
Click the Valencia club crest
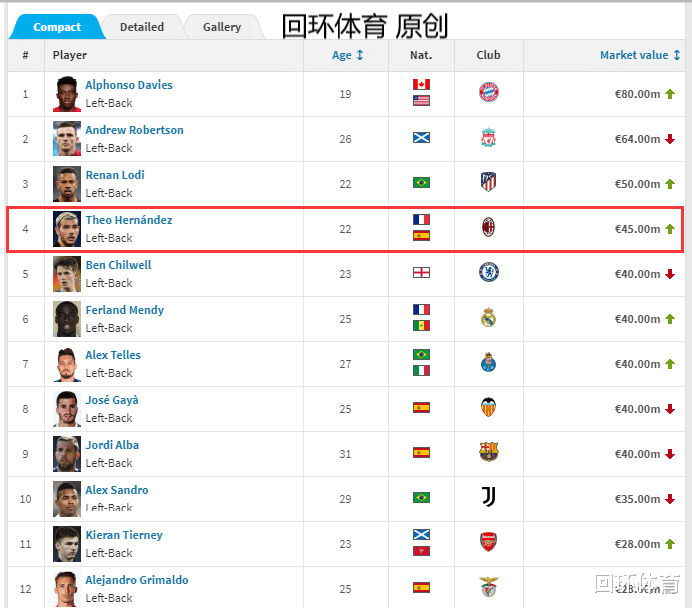488,408
